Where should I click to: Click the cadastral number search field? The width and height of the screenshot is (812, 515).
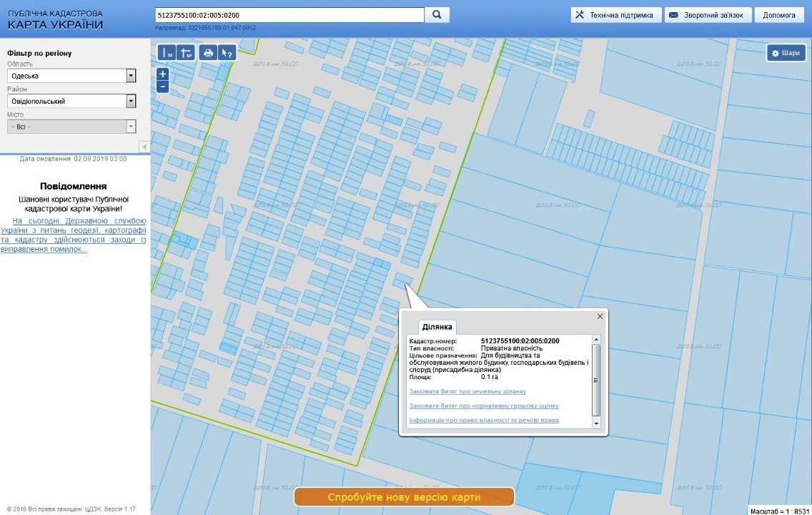tap(289, 15)
